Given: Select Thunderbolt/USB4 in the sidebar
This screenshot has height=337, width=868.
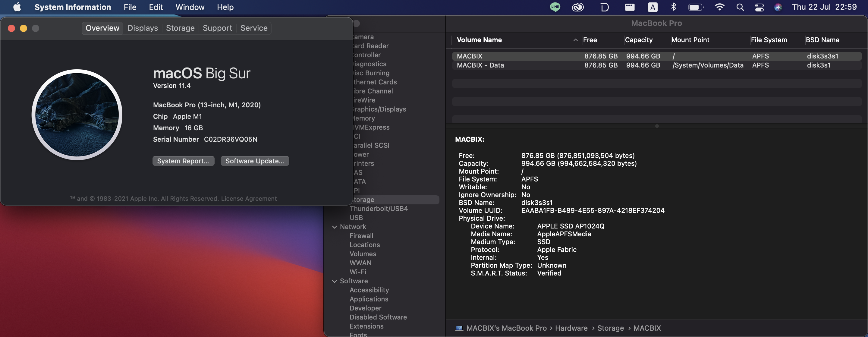Looking at the screenshot, I should (379, 209).
